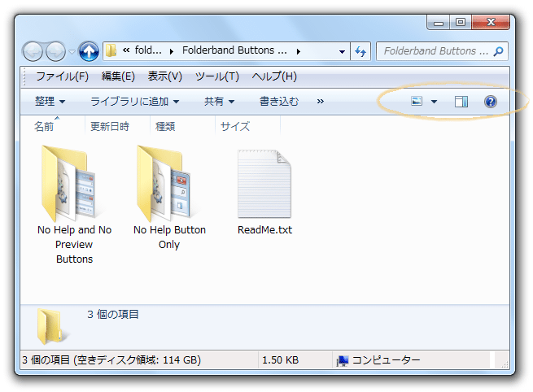Viewport: 533px width, 392px height.
Task: Open the 編集(E) menu
Action: tap(118, 76)
